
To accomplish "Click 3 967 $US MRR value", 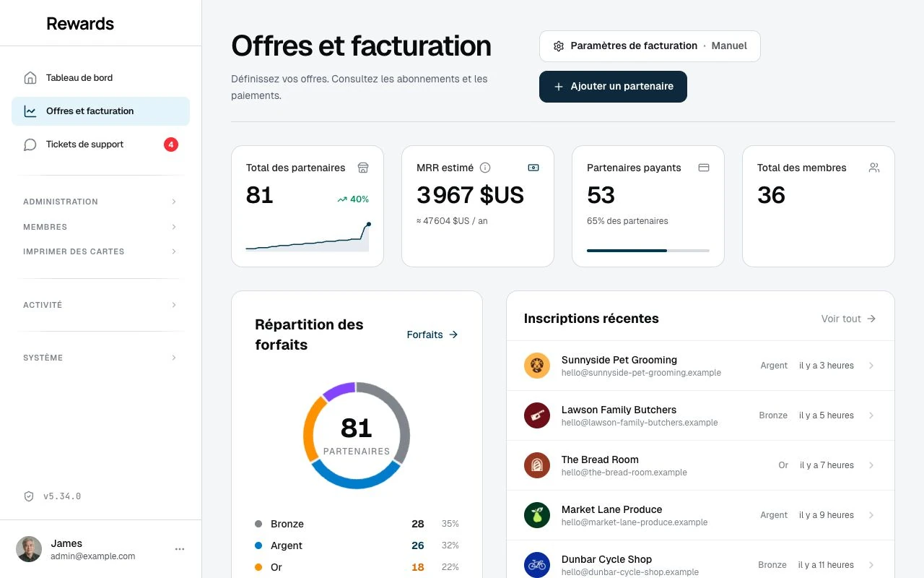I will [470, 195].
